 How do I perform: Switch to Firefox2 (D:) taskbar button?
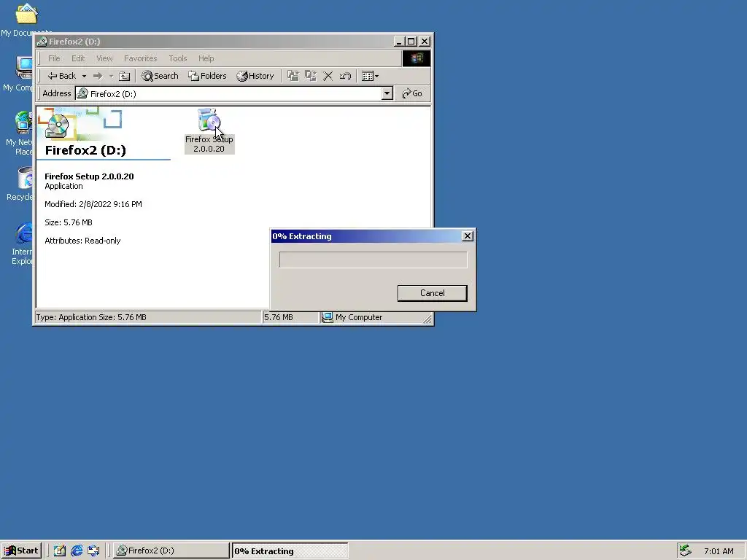(x=171, y=551)
